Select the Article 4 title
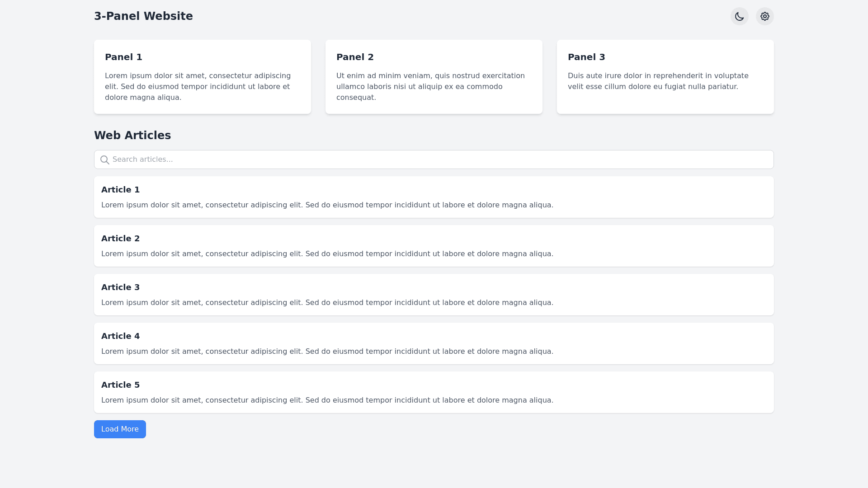Viewport: 868px width, 488px height. (x=120, y=336)
